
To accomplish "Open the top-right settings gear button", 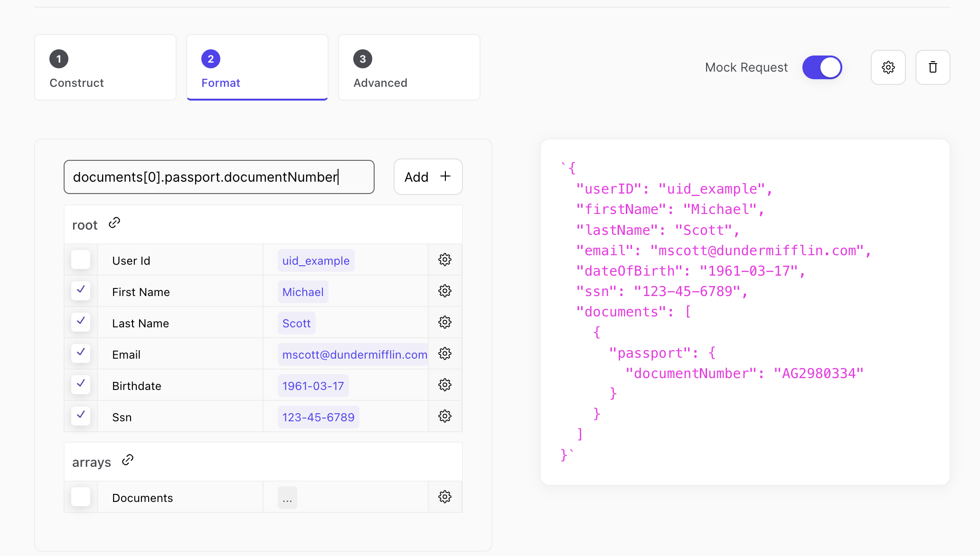I will point(888,67).
